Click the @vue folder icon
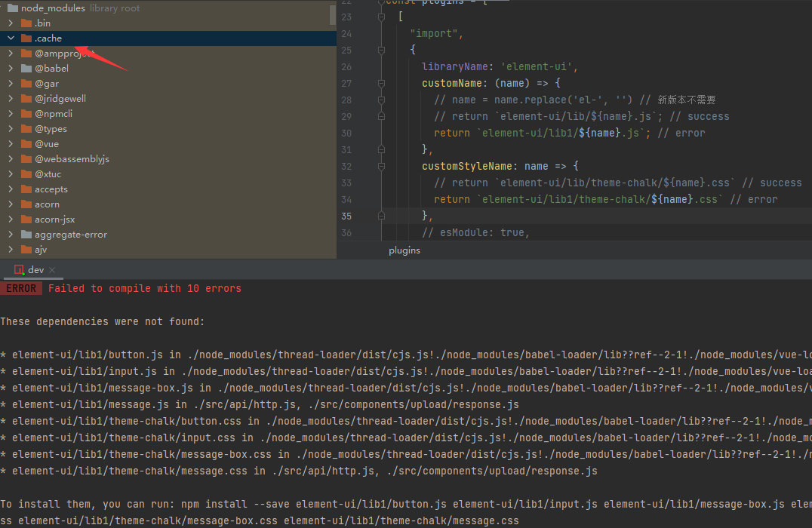This screenshot has width=812, height=528. [x=26, y=143]
